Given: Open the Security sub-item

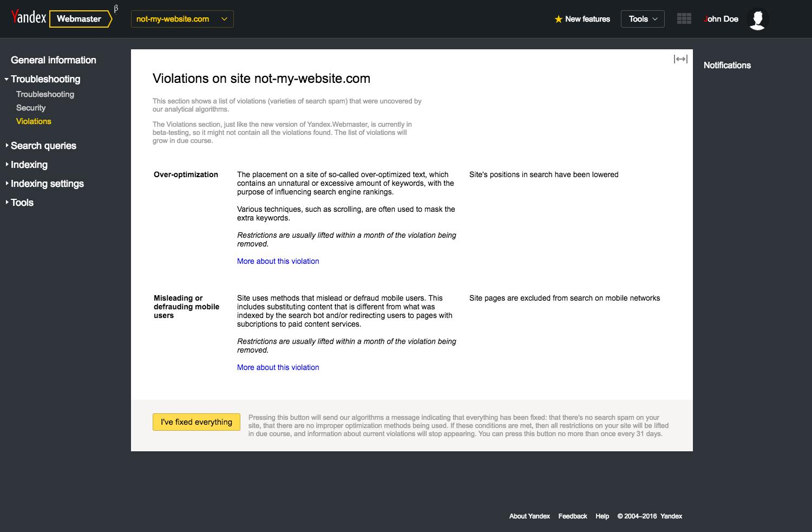Looking at the screenshot, I should click(31, 108).
